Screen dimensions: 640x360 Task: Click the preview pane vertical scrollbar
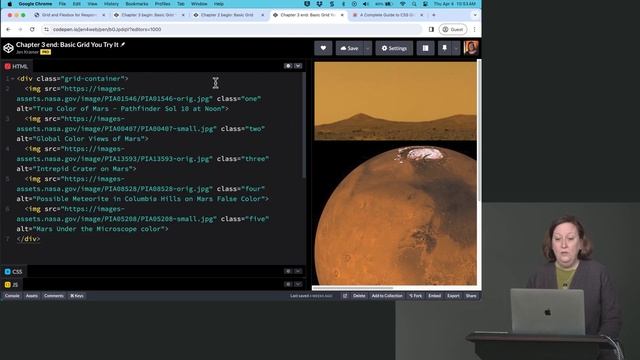tap(479, 131)
